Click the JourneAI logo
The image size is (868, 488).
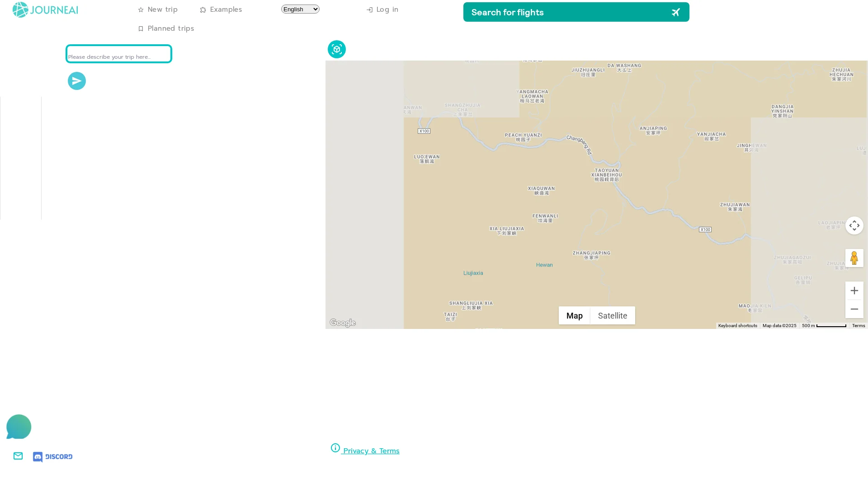pyautogui.click(x=45, y=9)
